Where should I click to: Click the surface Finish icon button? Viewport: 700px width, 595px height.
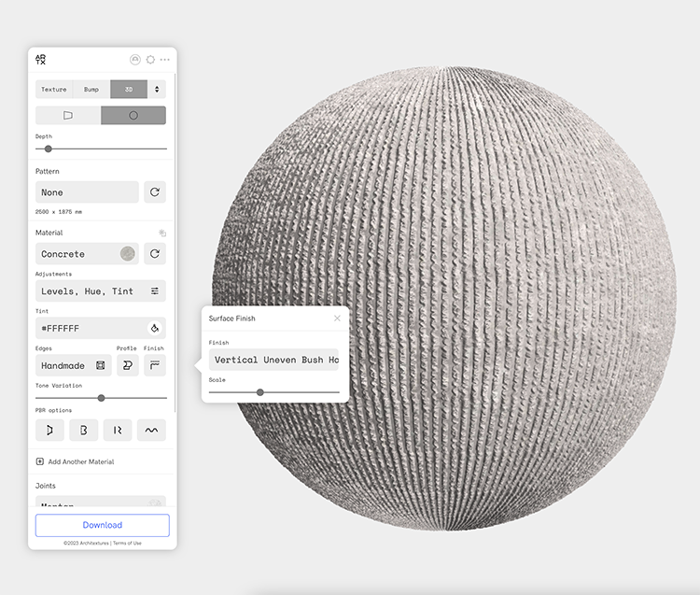(155, 366)
